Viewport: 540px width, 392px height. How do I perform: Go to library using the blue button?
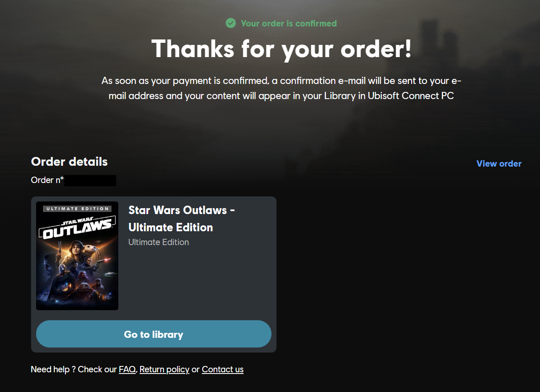tap(154, 334)
